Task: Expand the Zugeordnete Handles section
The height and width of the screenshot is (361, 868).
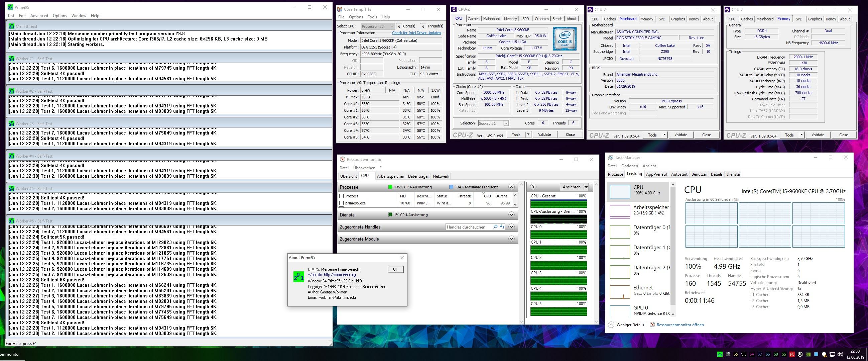Action: click(511, 227)
